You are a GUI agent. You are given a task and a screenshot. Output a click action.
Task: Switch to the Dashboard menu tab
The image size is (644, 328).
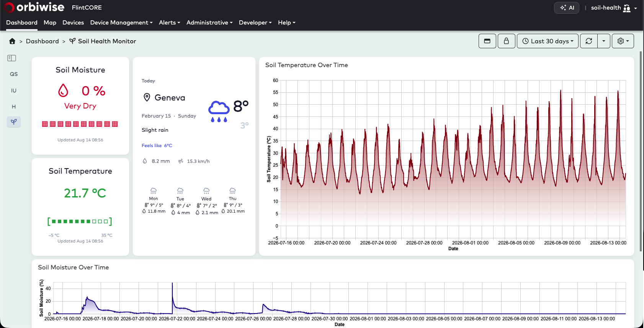[22, 23]
